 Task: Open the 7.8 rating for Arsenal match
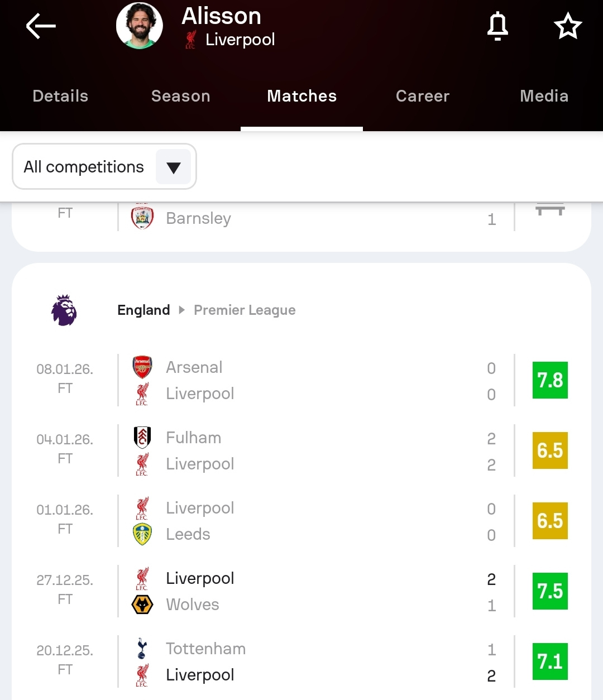pyautogui.click(x=550, y=380)
